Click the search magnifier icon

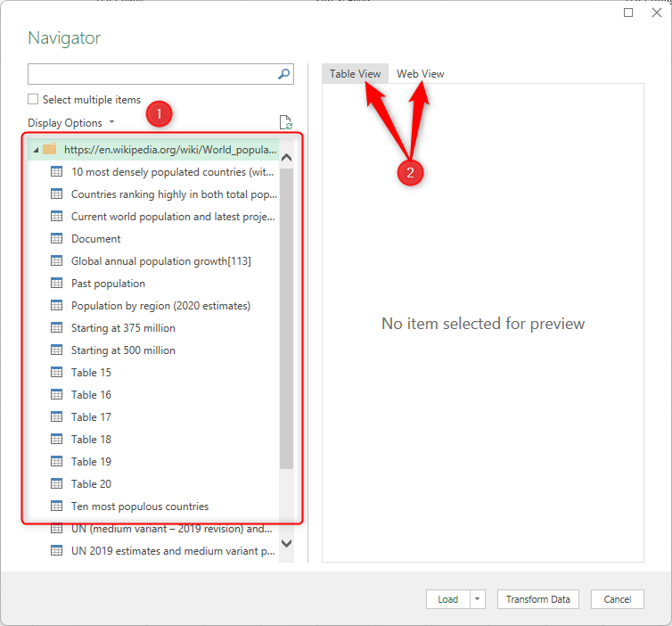[283, 74]
